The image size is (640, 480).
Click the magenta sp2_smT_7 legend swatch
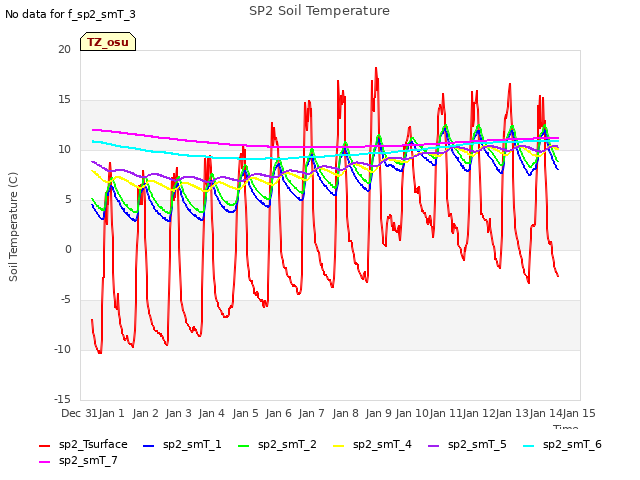(x=44, y=462)
